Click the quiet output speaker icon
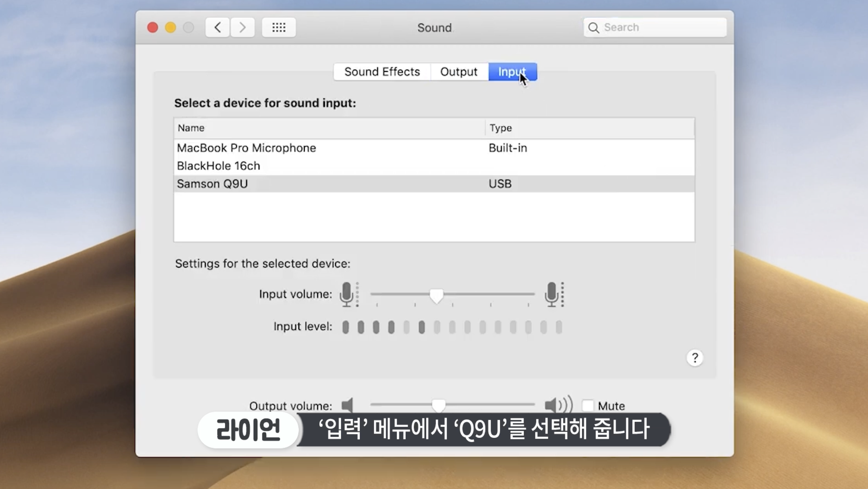Screen dimensions: 868x489 347,405
